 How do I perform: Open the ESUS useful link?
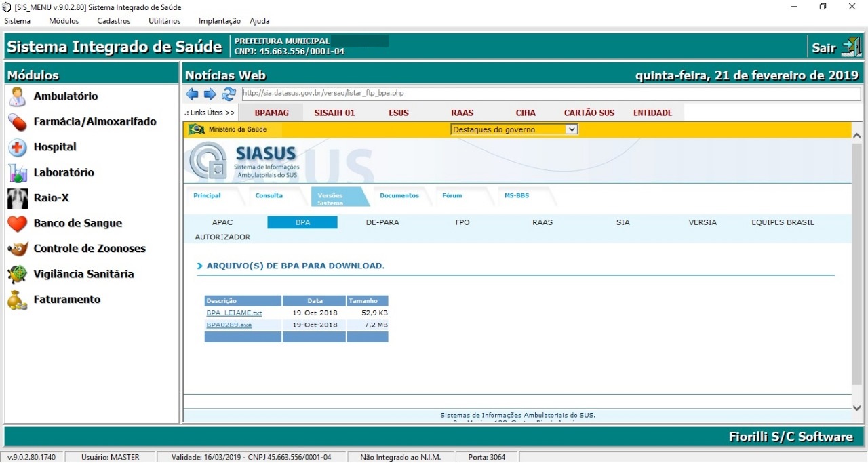coord(399,113)
